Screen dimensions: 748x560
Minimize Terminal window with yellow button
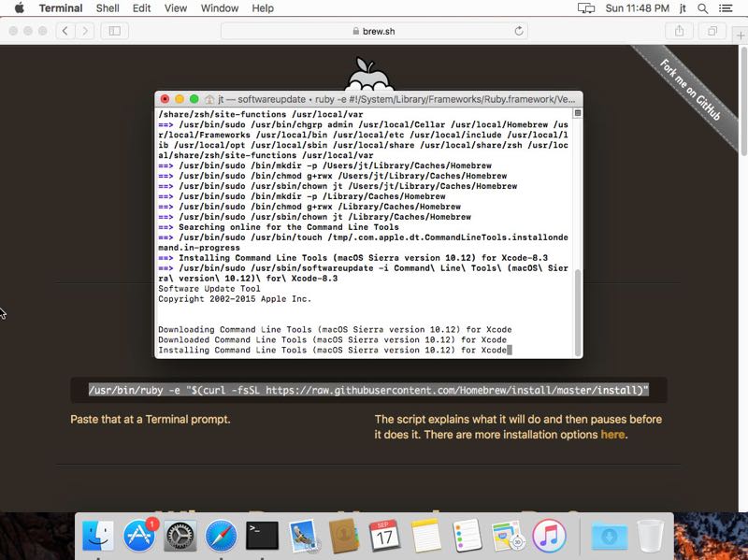click(180, 99)
